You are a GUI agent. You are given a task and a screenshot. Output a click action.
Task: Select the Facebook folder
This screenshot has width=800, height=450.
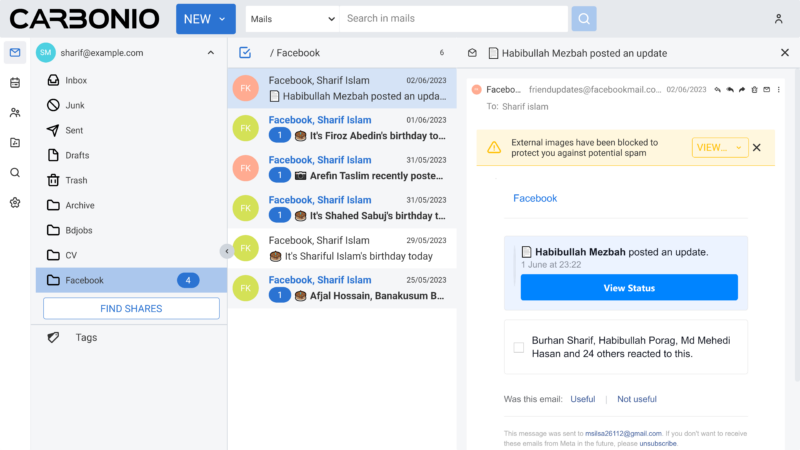pyautogui.click(x=131, y=280)
